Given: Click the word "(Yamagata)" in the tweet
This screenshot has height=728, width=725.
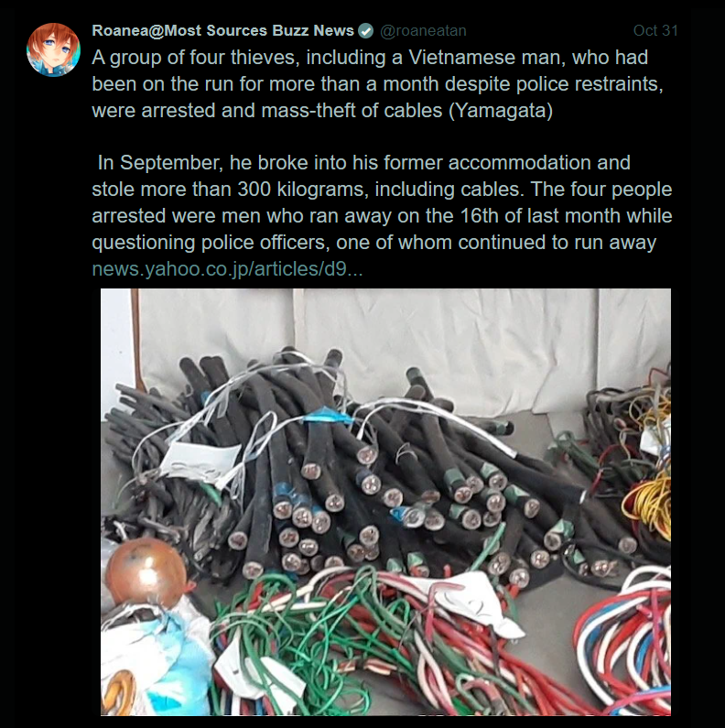Looking at the screenshot, I should 501,111.
